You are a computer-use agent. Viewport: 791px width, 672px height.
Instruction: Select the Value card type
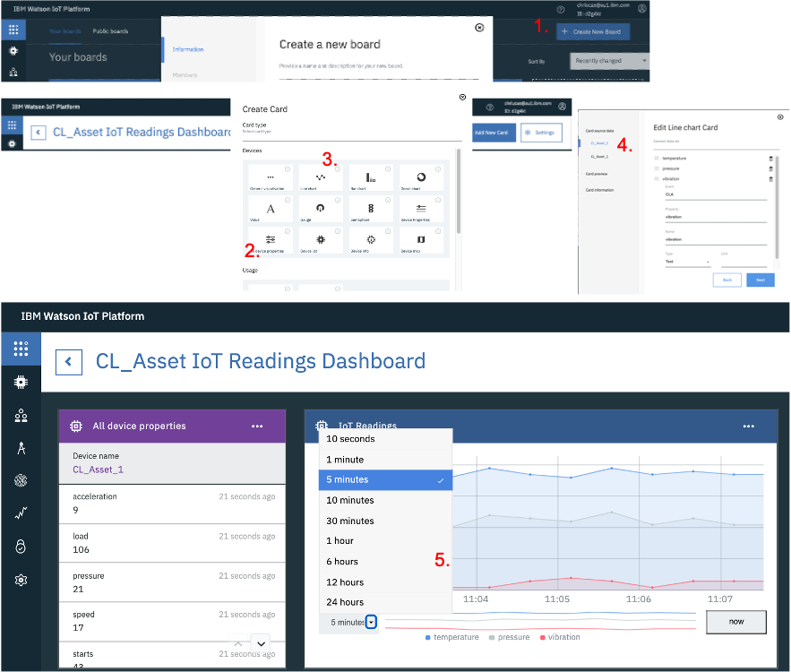click(271, 208)
